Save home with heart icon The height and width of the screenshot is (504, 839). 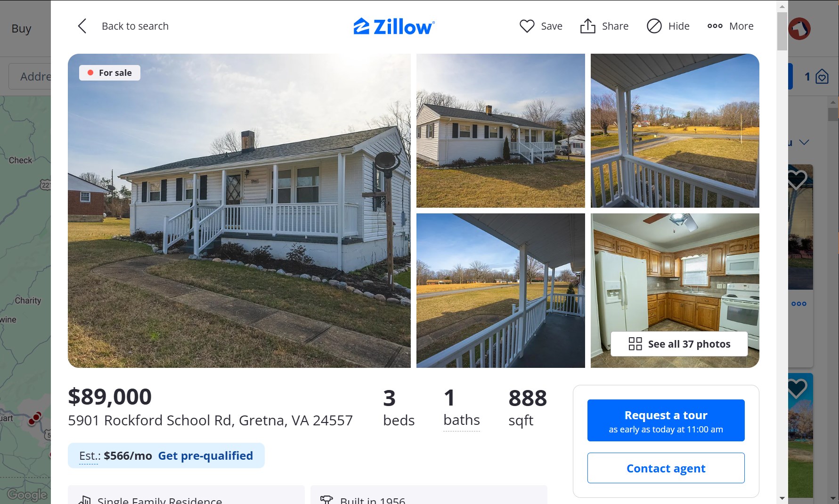pyautogui.click(x=527, y=26)
